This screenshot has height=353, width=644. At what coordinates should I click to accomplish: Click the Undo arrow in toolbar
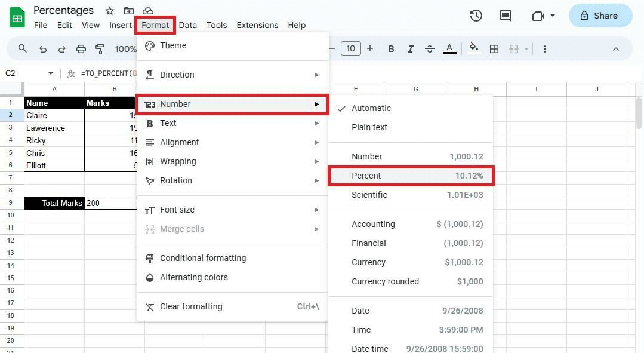(42, 49)
